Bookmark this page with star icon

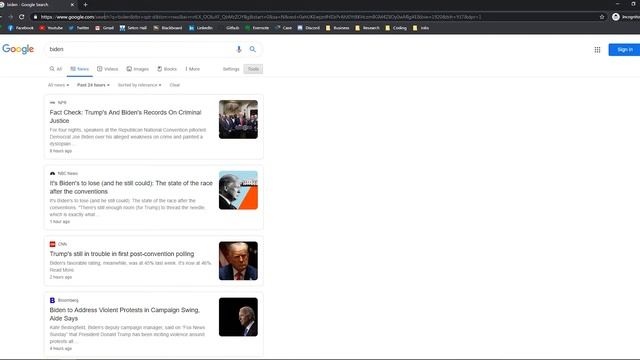pos(602,17)
